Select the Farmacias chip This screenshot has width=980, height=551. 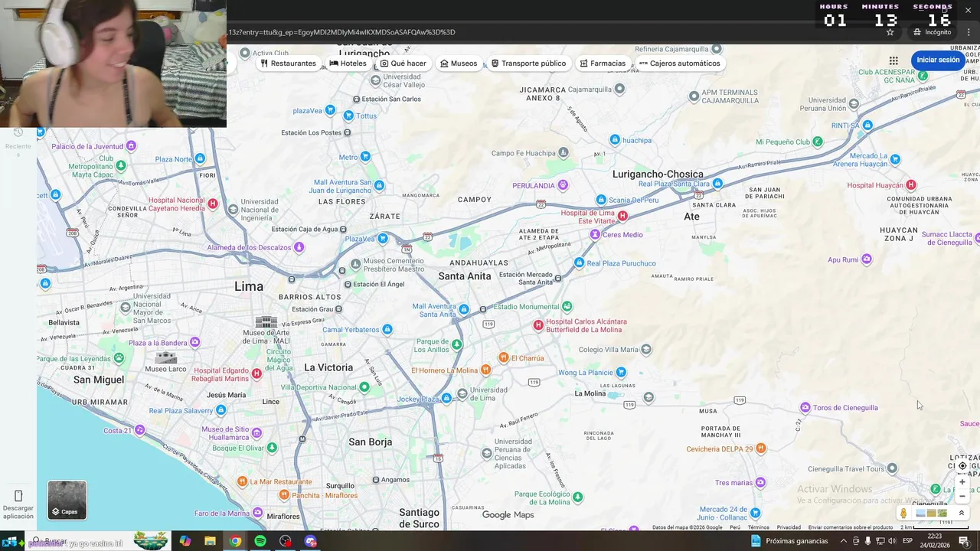coord(603,64)
